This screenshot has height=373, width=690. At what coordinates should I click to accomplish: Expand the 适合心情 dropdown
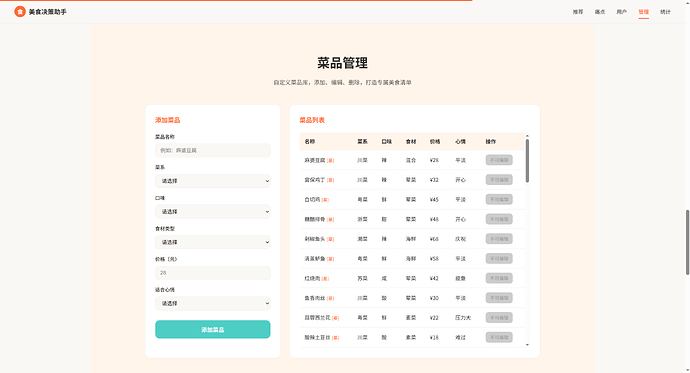(213, 303)
